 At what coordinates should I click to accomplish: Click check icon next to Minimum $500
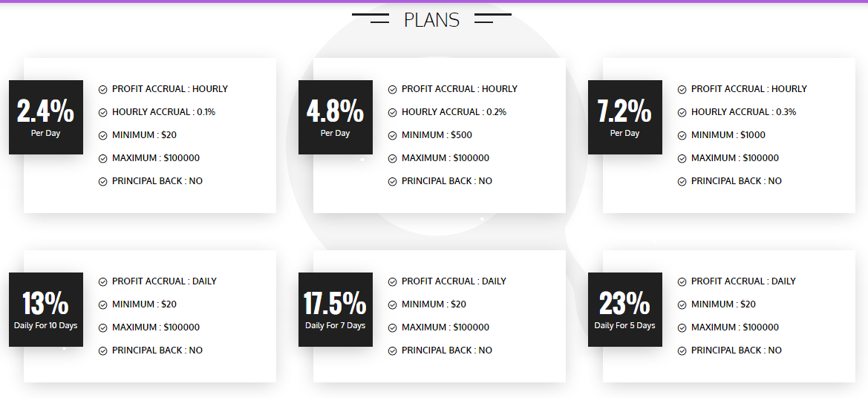point(392,135)
